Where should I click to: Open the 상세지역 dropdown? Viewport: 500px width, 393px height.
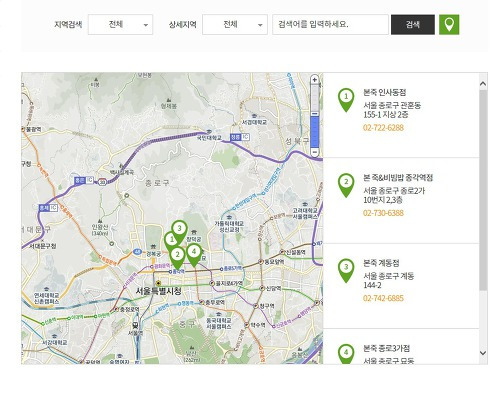click(235, 24)
